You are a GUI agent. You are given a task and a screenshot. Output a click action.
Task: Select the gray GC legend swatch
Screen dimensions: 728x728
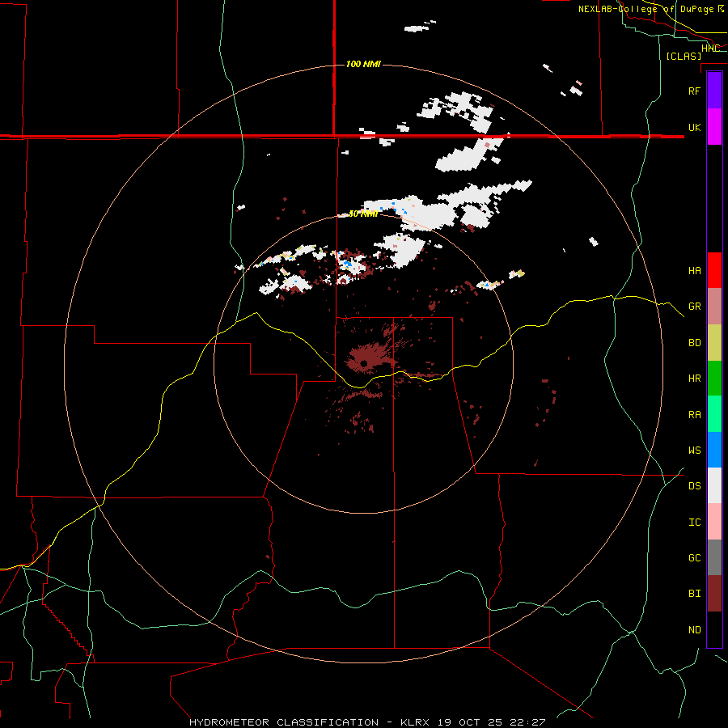(714, 557)
